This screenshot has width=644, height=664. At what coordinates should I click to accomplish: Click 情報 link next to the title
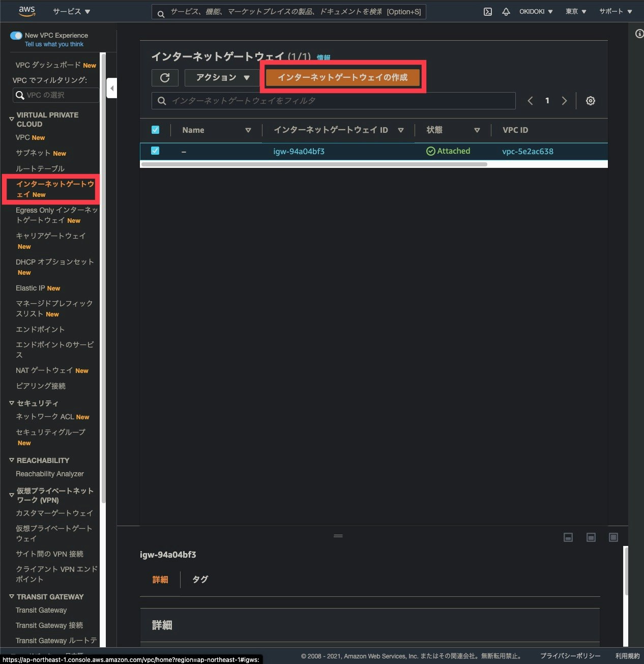(324, 57)
